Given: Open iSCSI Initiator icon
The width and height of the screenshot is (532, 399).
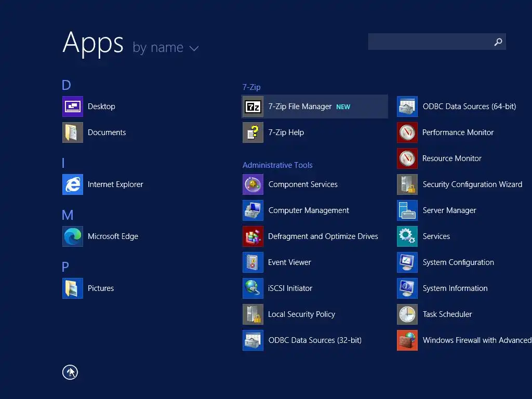Looking at the screenshot, I should (x=253, y=288).
